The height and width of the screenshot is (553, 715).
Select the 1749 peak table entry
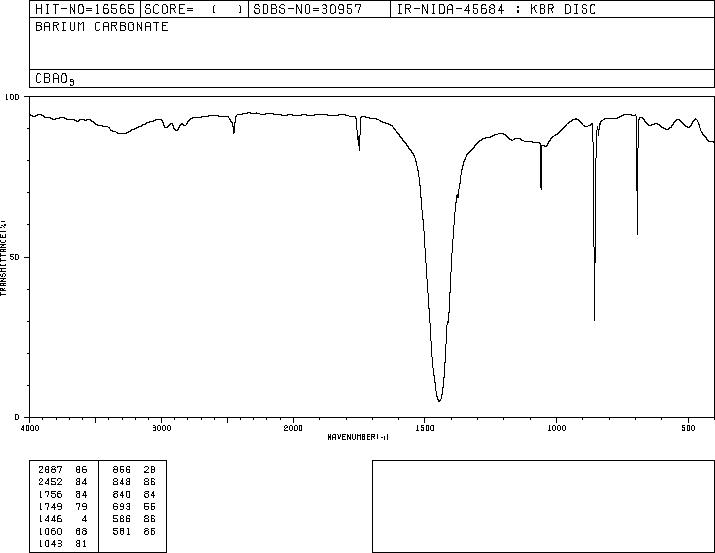63,506
